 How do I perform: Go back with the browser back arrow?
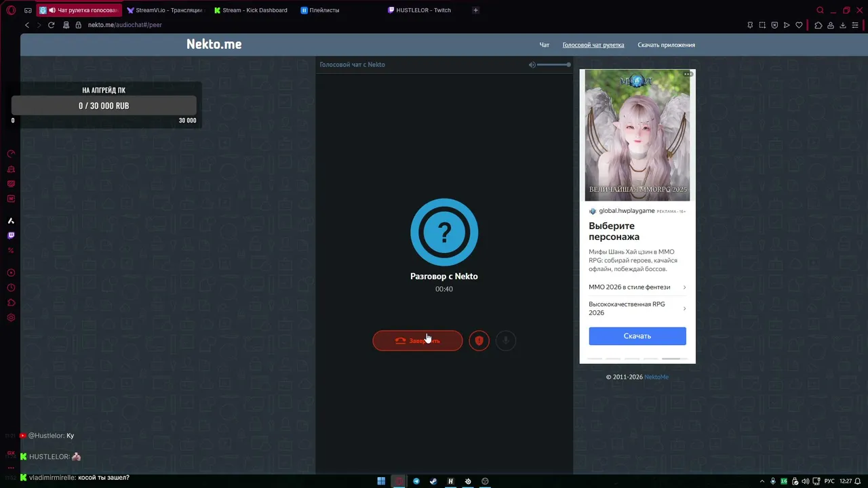tap(27, 25)
